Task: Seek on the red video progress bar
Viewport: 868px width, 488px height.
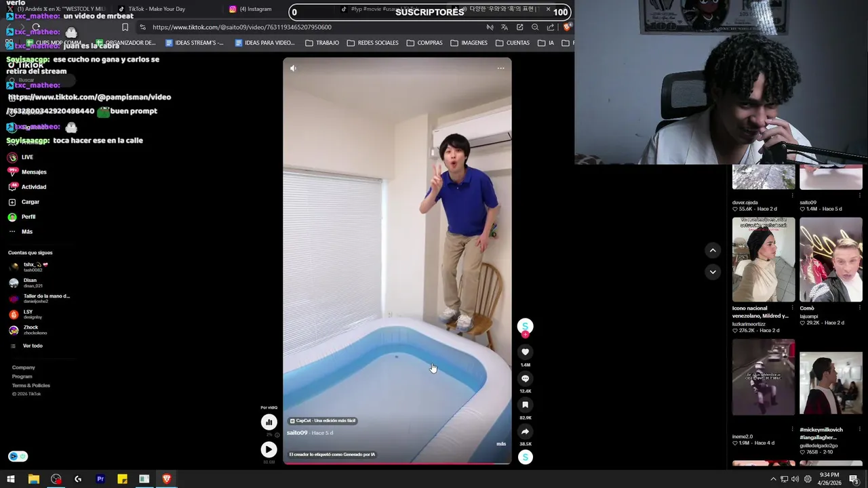Action: pyautogui.click(x=397, y=464)
